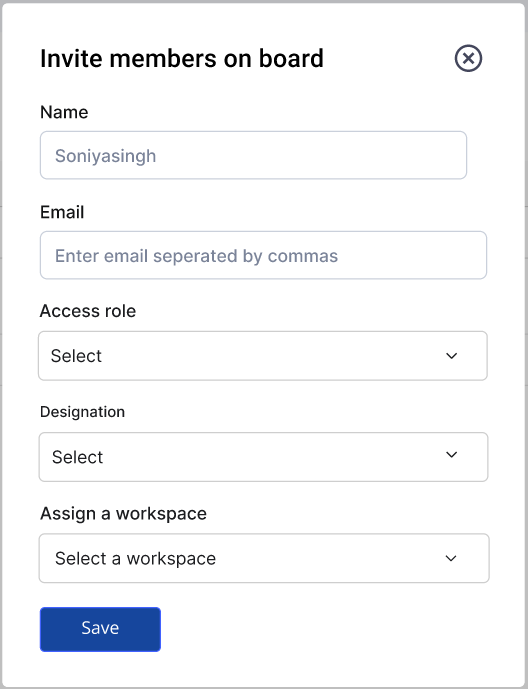Open the Select a workspace dropdown
This screenshot has width=528, height=689.
point(264,558)
